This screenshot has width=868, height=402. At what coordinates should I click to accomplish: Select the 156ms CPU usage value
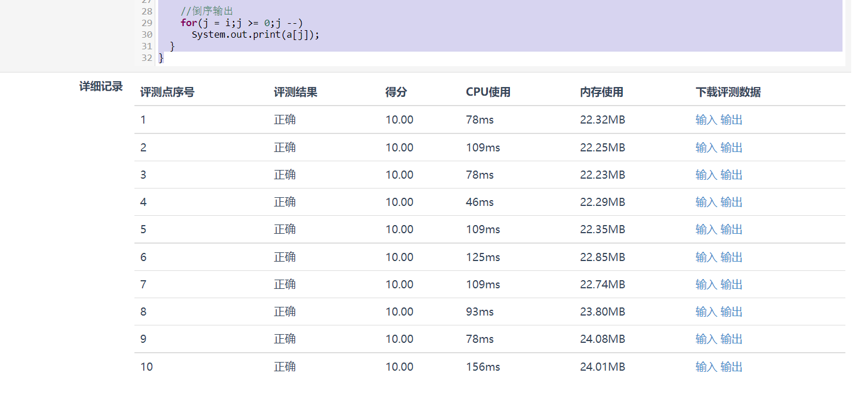(x=483, y=367)
